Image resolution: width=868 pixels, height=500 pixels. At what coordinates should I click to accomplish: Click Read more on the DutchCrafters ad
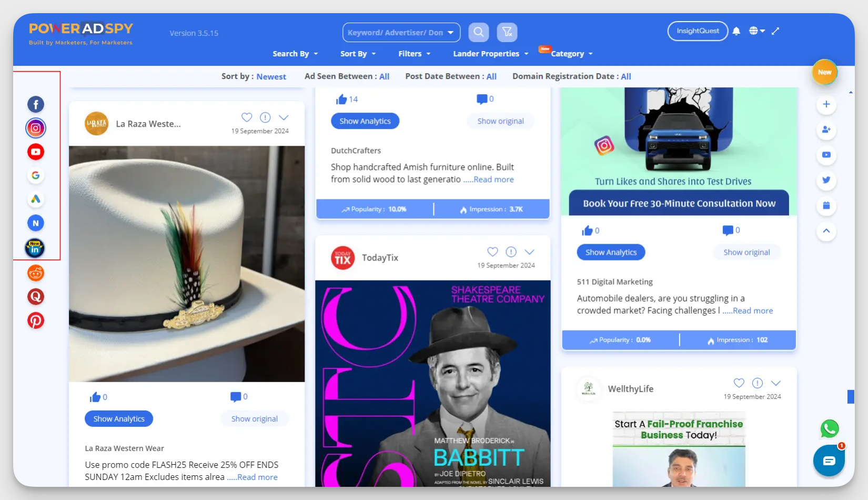(x=493, y=179)
